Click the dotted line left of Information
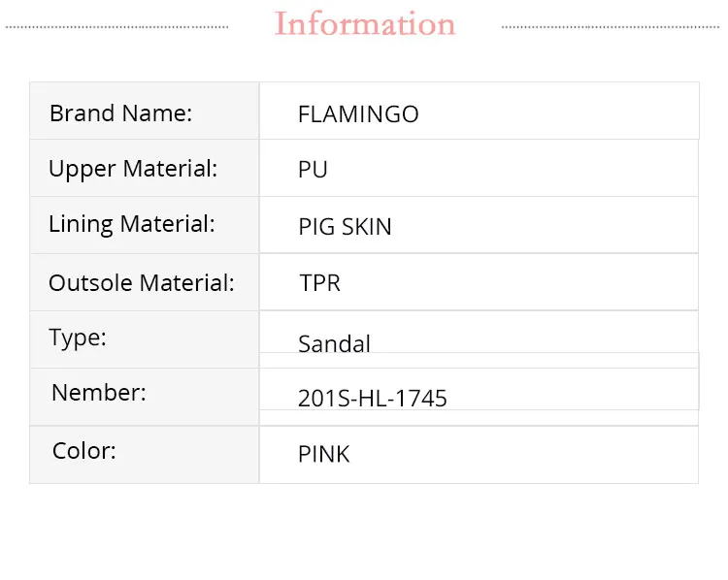 pos(116,27)
